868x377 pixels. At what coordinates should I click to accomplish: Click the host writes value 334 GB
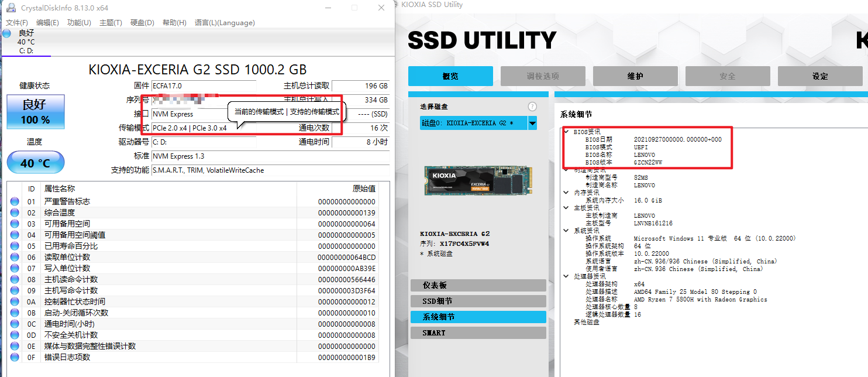pos(360,100)
